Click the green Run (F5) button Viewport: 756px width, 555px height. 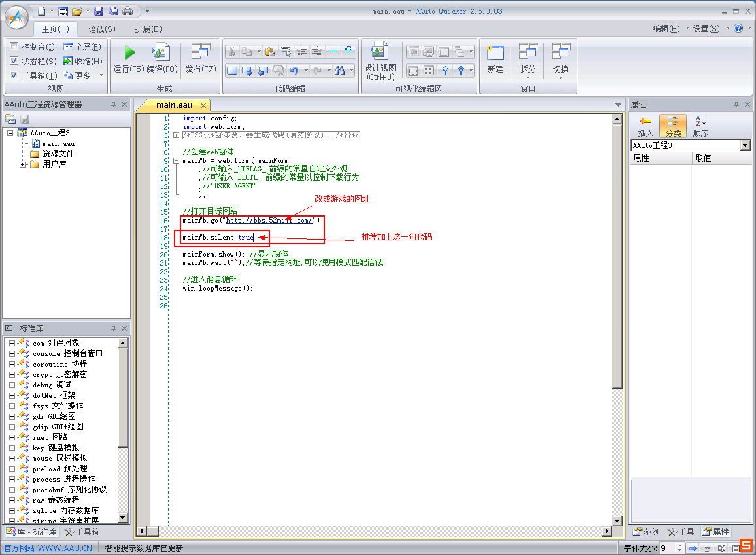click(129, 53)
